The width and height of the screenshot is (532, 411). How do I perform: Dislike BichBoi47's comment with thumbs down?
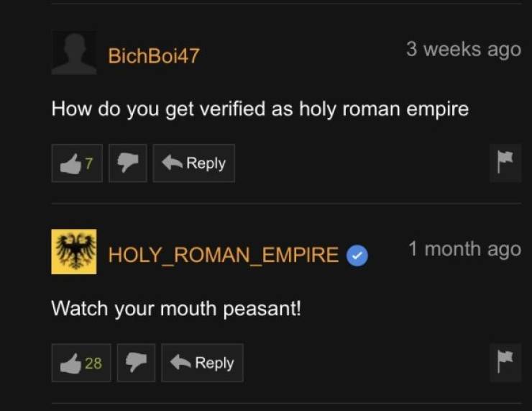coord(128,163)
